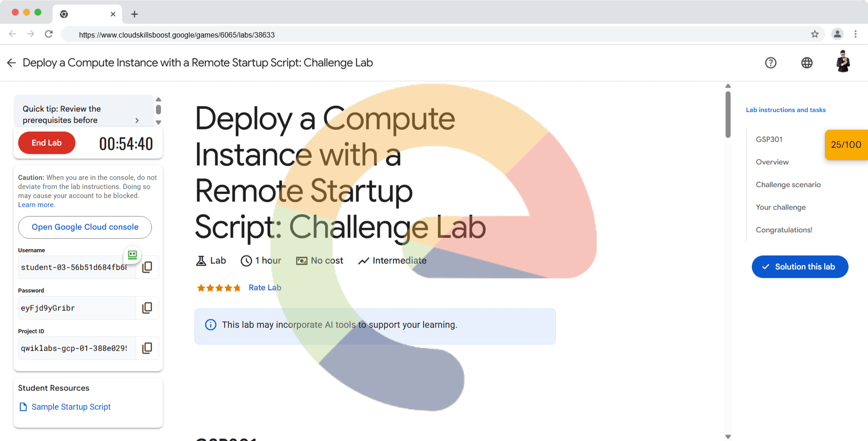Open a new tab with the plus icon
868x441 pixels.
pos(134,14)
